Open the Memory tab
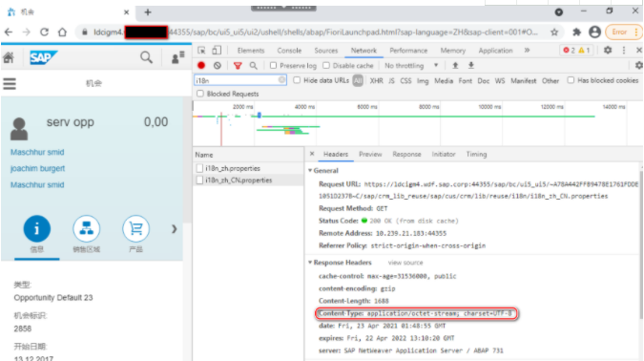 [452, 51]
